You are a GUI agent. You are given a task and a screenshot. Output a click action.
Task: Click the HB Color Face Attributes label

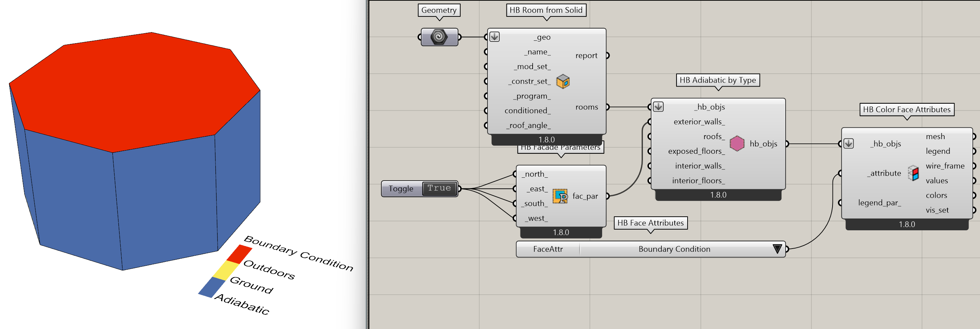click(907, 109)
